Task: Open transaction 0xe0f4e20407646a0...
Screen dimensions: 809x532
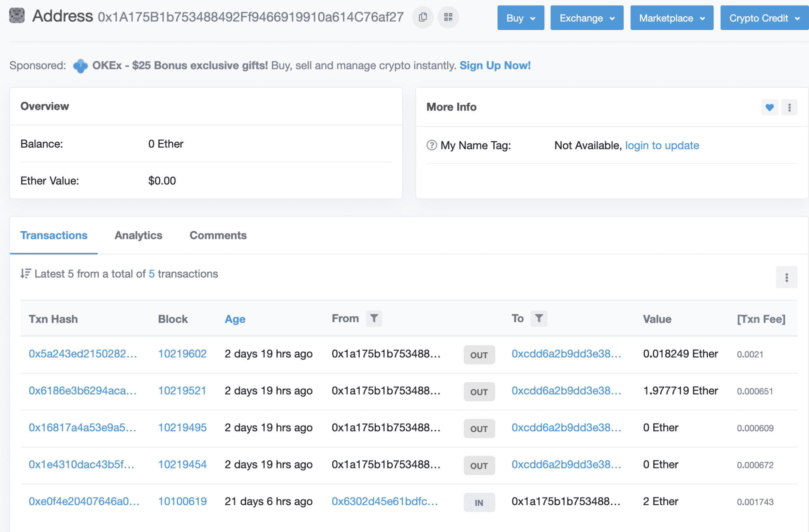Action: pyautogui.click(x=84, y=501)
